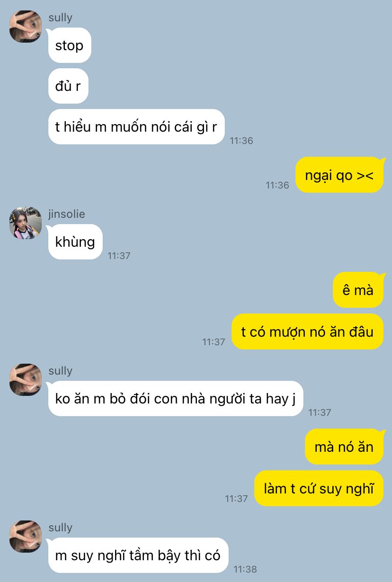Viewport: 392px width, 582px height.
Task: Tap the "sully" name above "ko ăn m bỏ đói"
Action: coord(60,371)
